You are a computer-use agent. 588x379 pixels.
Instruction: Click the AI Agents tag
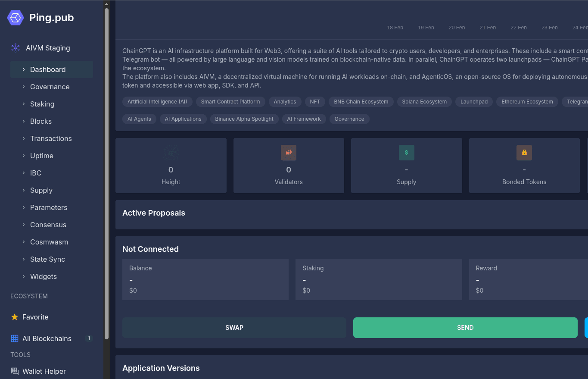tap(139, 119)
